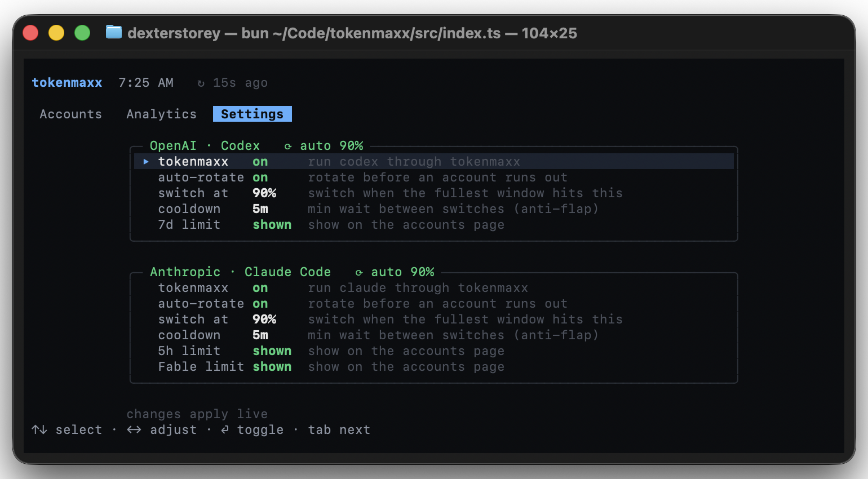The width and height of the screenshot is (868, 479).
Task: Select the Claude Code tokenmaxx row label
Action: click(x=193, y=288)
